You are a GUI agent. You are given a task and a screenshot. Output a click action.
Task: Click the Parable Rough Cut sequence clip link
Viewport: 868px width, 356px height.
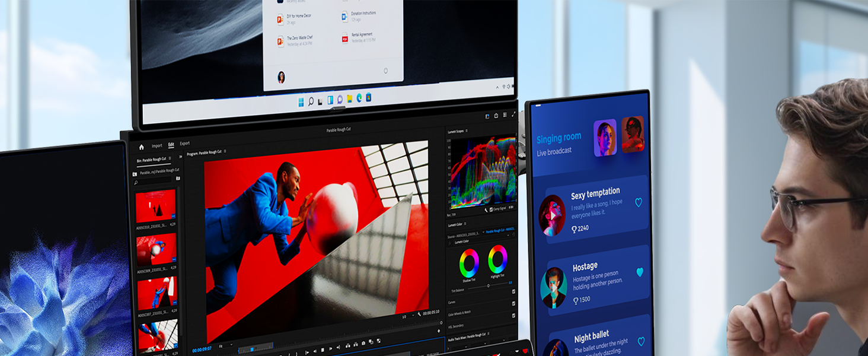[500, 230]
